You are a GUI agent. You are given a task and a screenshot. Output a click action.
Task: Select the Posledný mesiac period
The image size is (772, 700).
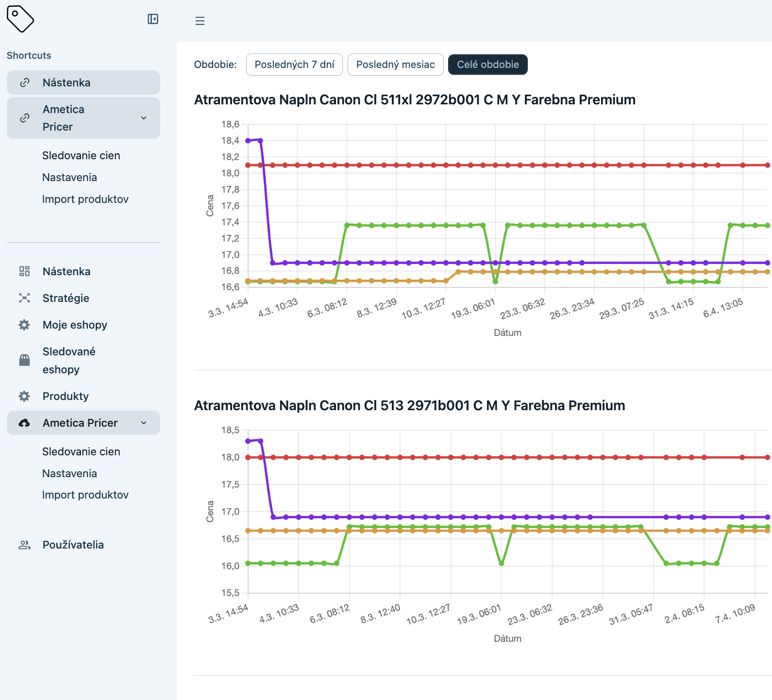pyautogui.click(x=396, y=65)
